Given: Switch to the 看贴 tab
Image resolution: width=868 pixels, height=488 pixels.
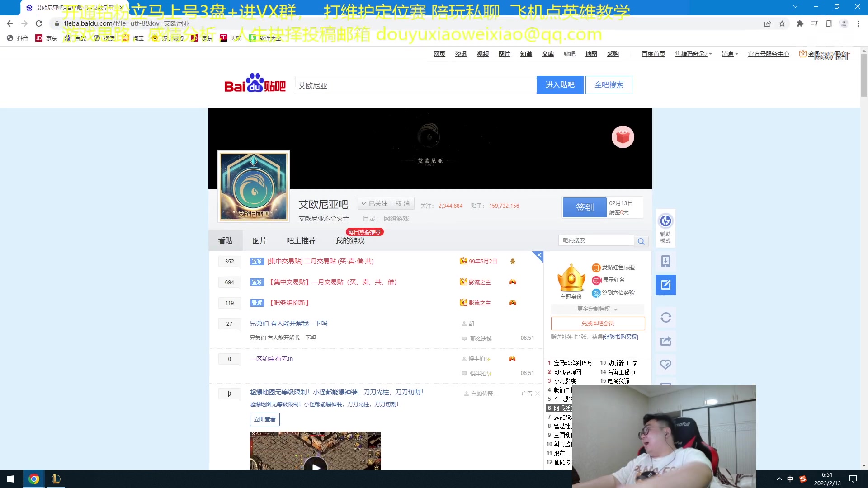Looking at the screenshot, I should [226, 241].
